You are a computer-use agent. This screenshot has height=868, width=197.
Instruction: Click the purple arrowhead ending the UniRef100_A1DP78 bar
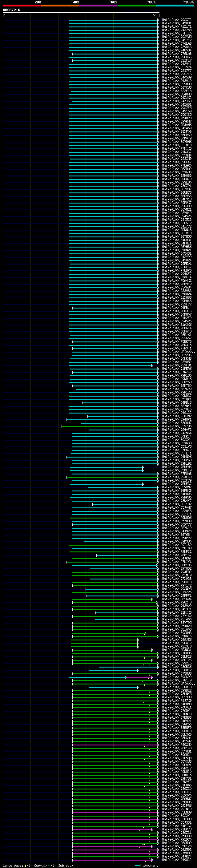152,830
